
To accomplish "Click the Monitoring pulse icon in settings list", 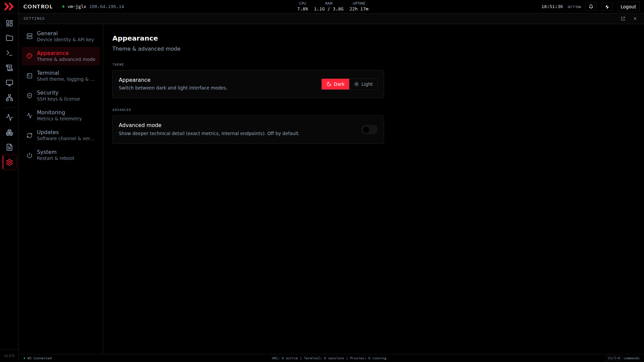I will 30,115.
